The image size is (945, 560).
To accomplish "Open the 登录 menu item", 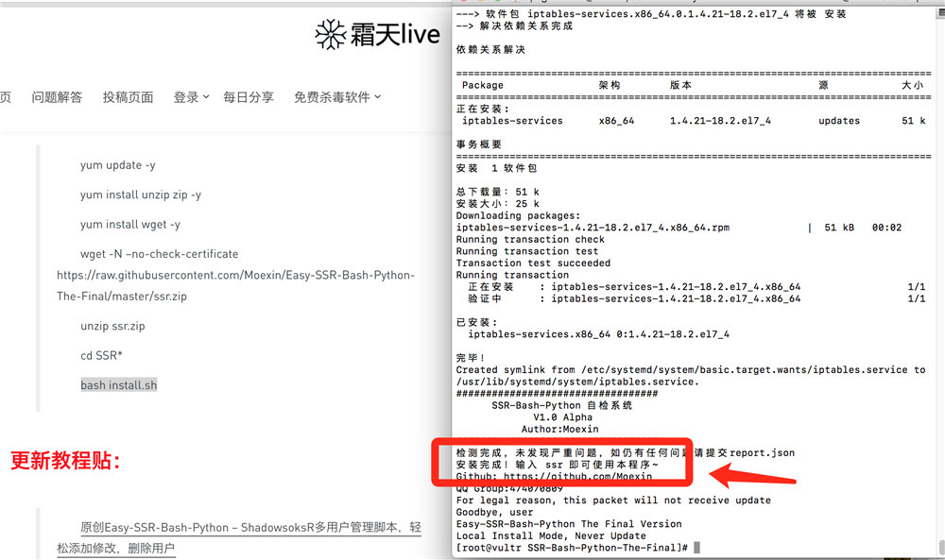I will (185, 97).
